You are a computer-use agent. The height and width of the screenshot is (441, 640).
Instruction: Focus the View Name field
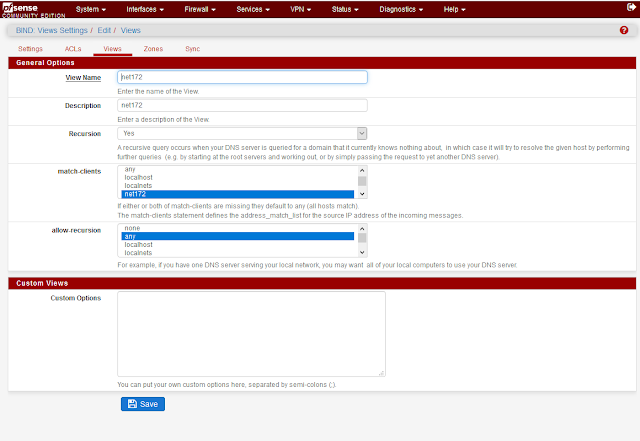(x=242, y=77)
